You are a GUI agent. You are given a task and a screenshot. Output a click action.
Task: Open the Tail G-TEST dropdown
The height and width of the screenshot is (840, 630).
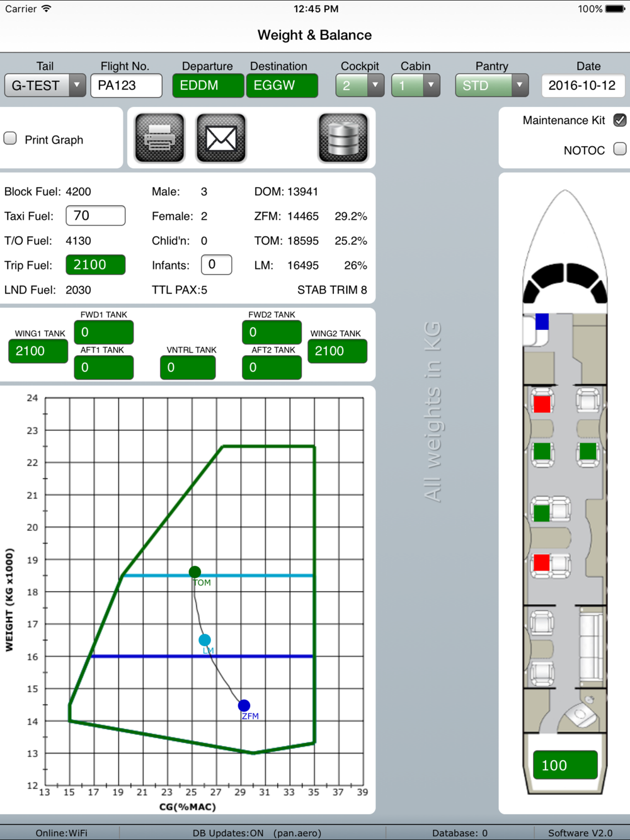click(x=45, y=85)
